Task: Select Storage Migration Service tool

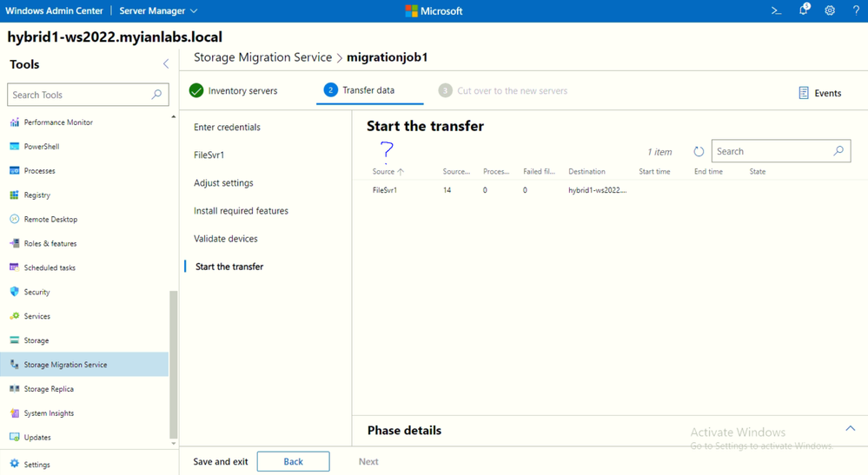Action: tap(84, 365)
